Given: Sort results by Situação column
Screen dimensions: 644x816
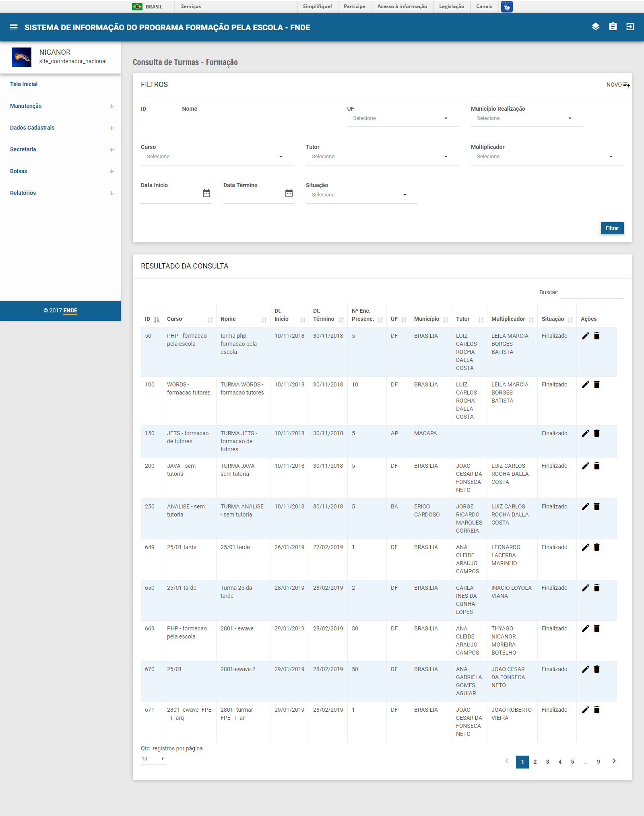Looking at the screenshot, I should 570,320.
